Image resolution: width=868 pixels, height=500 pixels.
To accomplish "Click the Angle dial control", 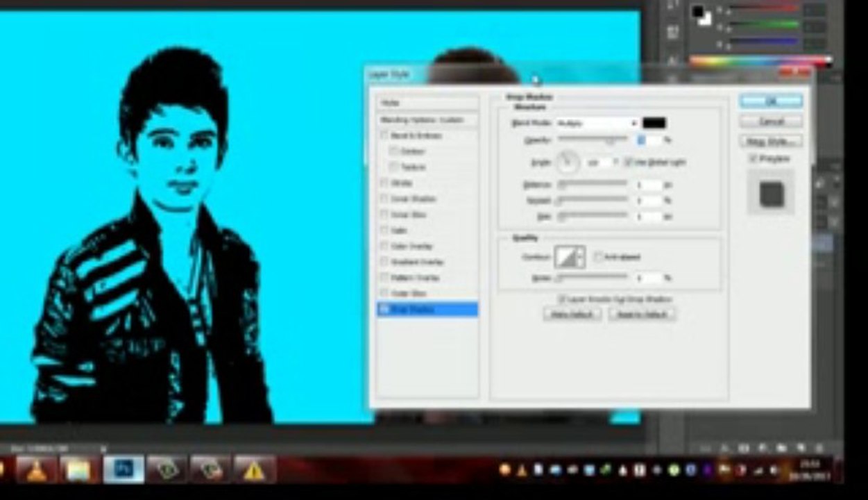I will click(x=567, y=163).
